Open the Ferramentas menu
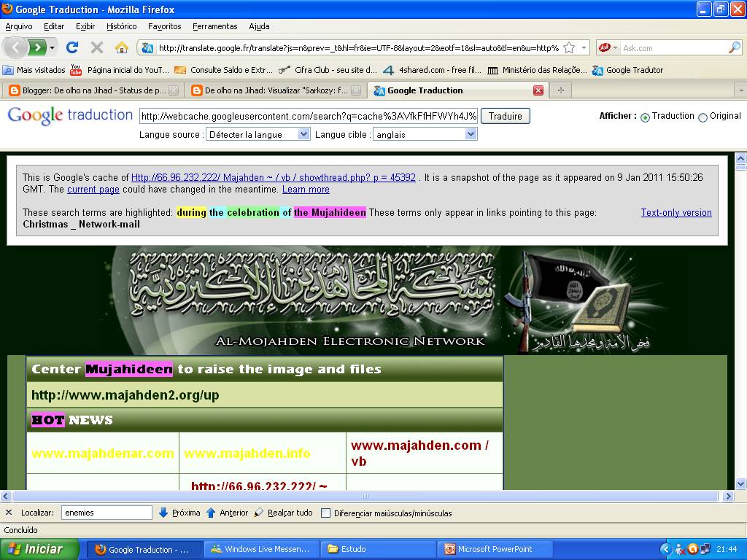This screenshot has height=560, width=747. tap(215, 26)
